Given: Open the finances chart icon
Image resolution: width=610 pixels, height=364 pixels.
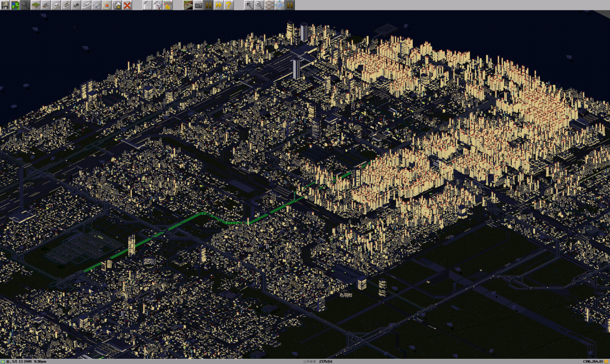Looking at the screenshot, I should tap(168, 5).
